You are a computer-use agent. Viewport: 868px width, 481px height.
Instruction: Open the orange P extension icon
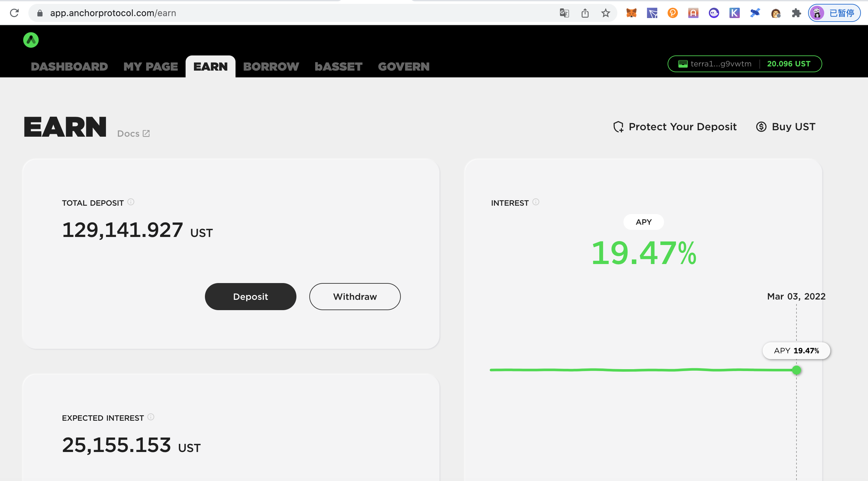[x=672, y=13]
